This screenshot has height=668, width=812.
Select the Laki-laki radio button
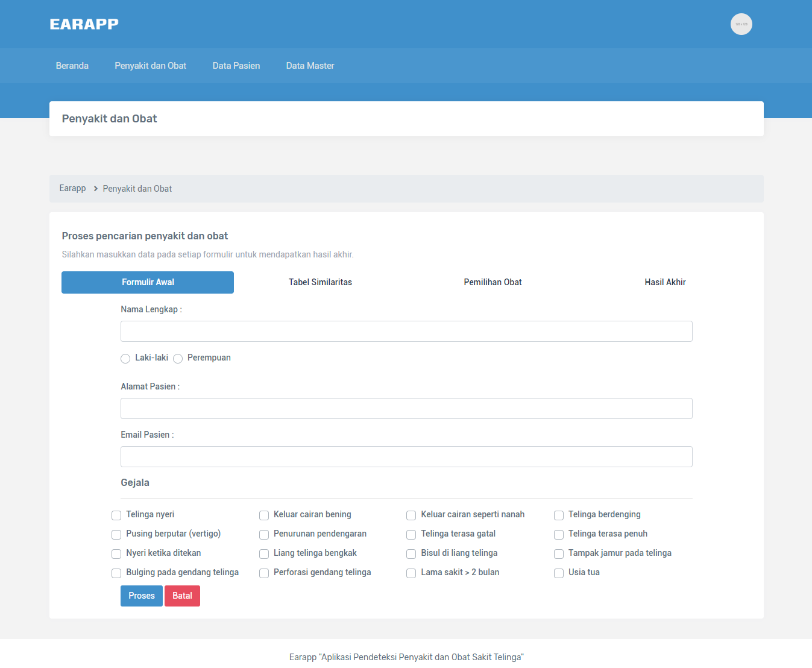125,359
